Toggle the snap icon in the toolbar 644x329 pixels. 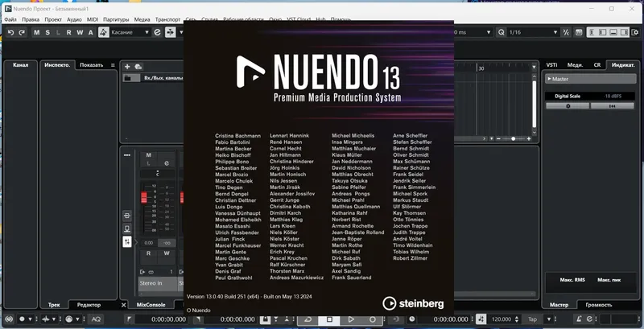click(x=170, y=32)
